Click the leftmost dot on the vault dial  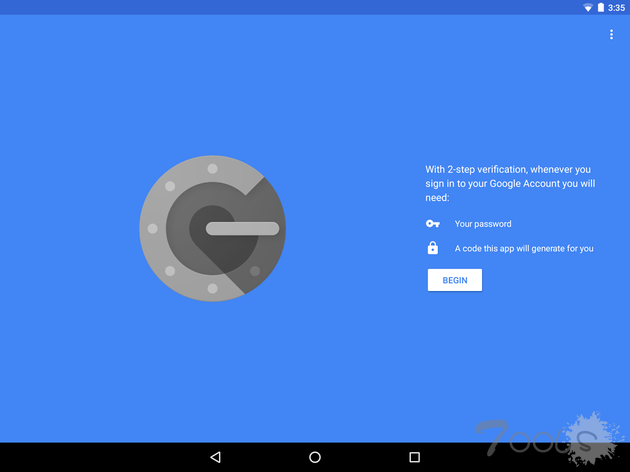point(153,228)
